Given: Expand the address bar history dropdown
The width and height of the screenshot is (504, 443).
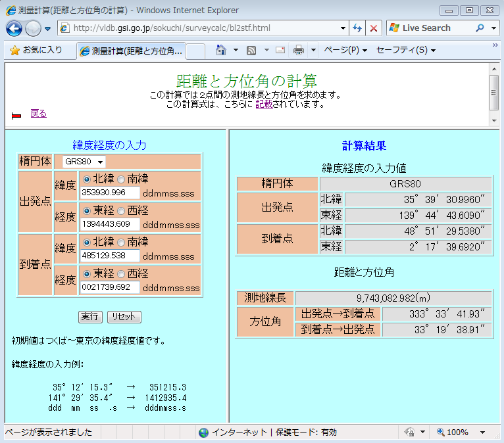Looking at the screenshot, I should pos(343,28).
